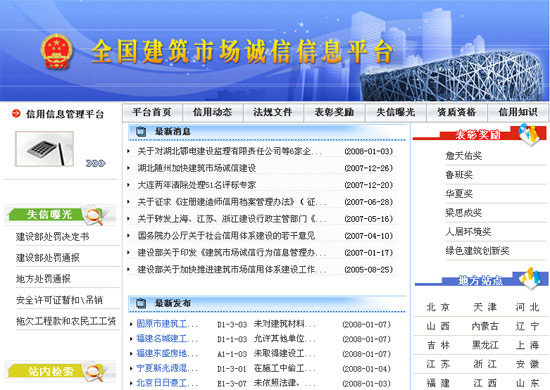Click the 詹天佑奖 award link

pyautogui.click(x=463, y=156)
